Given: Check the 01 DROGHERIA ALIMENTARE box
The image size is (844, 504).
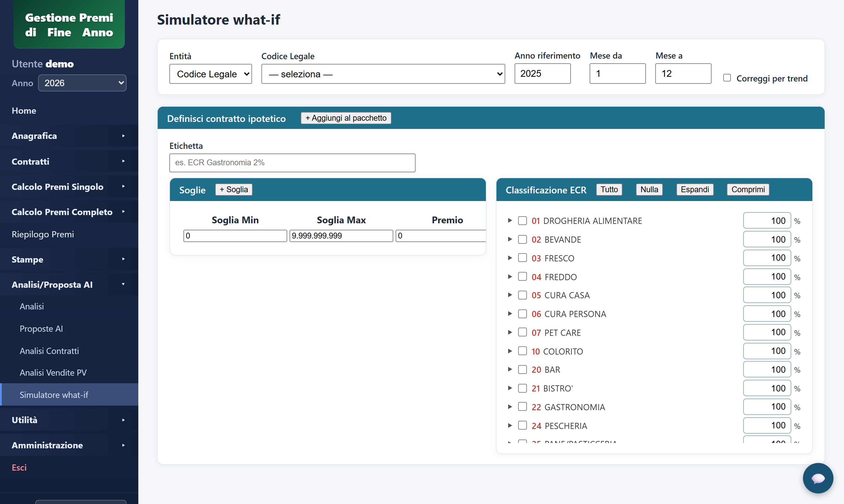Looking at the screenshot, I should pos(522,221).
